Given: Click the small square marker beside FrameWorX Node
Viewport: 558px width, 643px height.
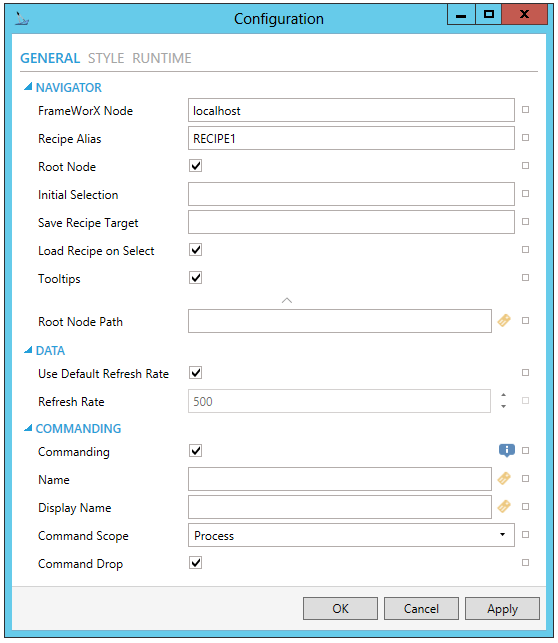Looking at the screenshot, I should 525,109.
